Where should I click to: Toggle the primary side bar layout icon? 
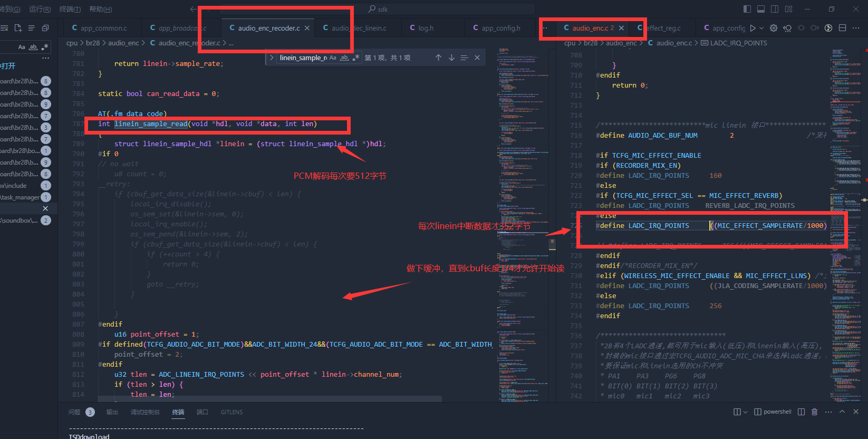tap(747, 9)
